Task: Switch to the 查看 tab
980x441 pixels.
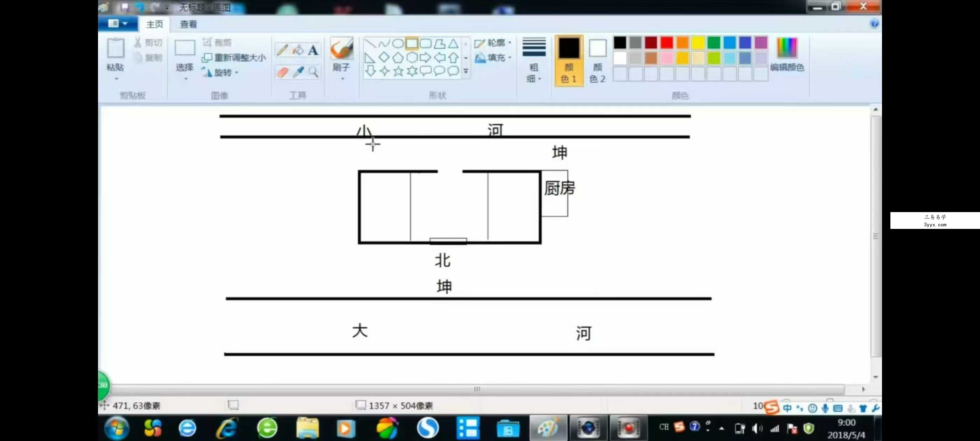Action: point(188,24)
